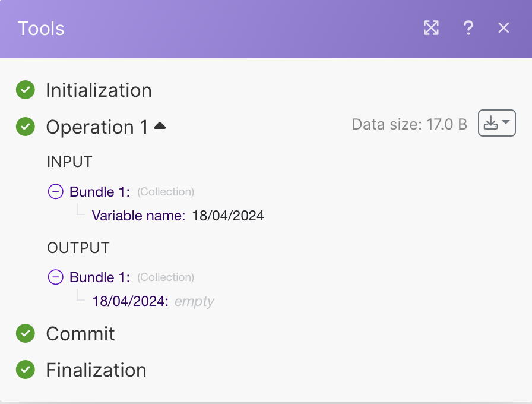Click the Initialization green check icon

coord(25,90)
